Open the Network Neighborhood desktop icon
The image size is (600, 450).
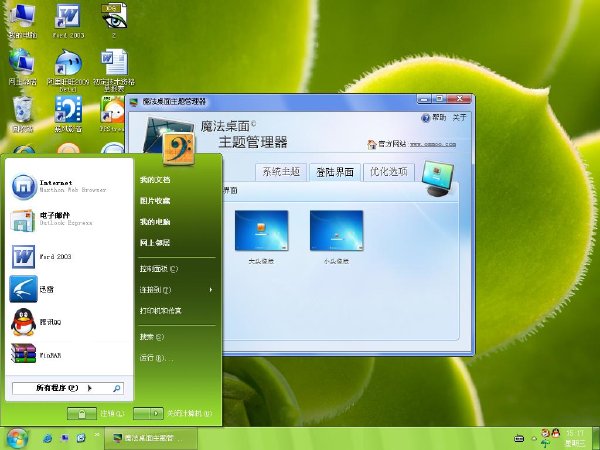[22, 67]
